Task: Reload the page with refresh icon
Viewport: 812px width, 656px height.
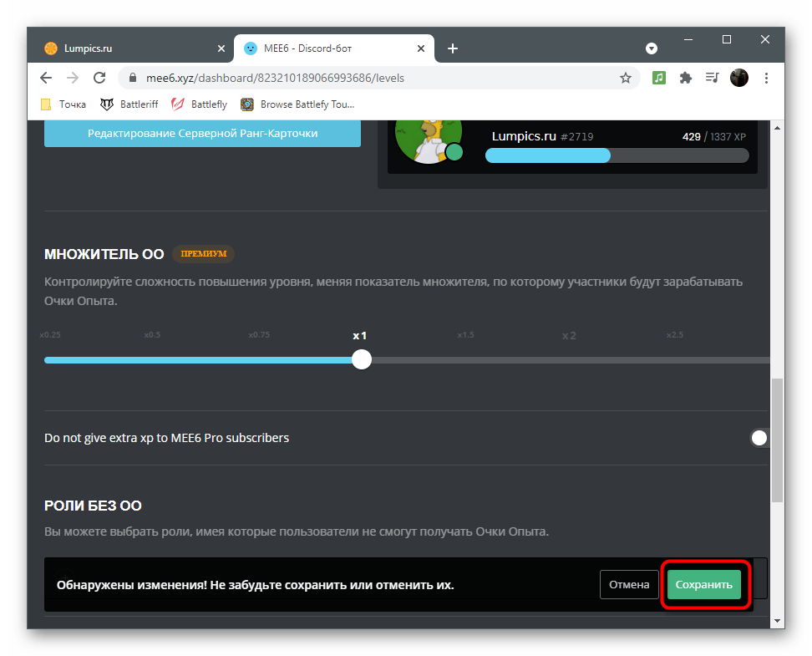Action: point(99,78)
